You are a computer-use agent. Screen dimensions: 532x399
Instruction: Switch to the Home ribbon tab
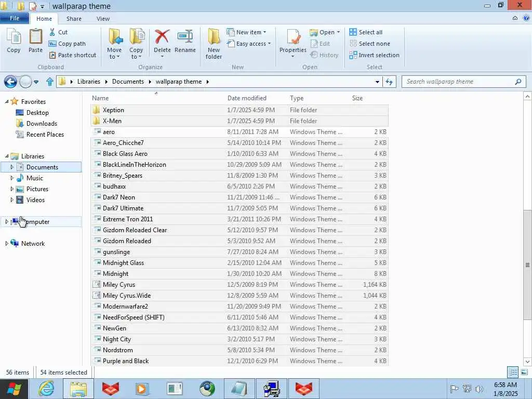click(44, 19)
